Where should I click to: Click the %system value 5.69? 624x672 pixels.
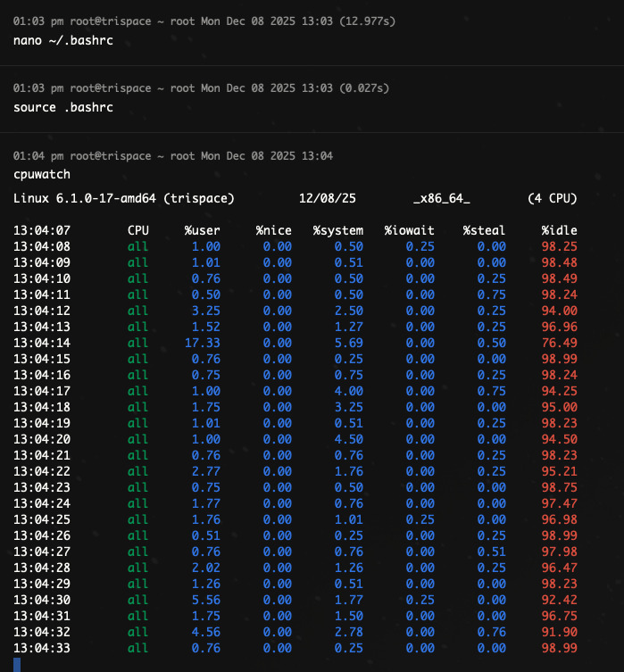click(x=349, y=343)
